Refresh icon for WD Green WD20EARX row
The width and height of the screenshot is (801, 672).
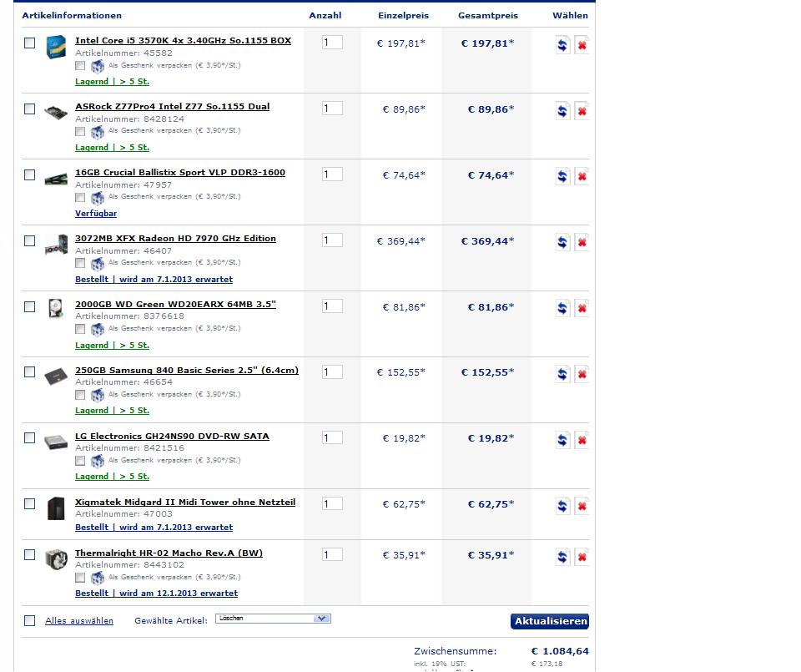[562, 309]
